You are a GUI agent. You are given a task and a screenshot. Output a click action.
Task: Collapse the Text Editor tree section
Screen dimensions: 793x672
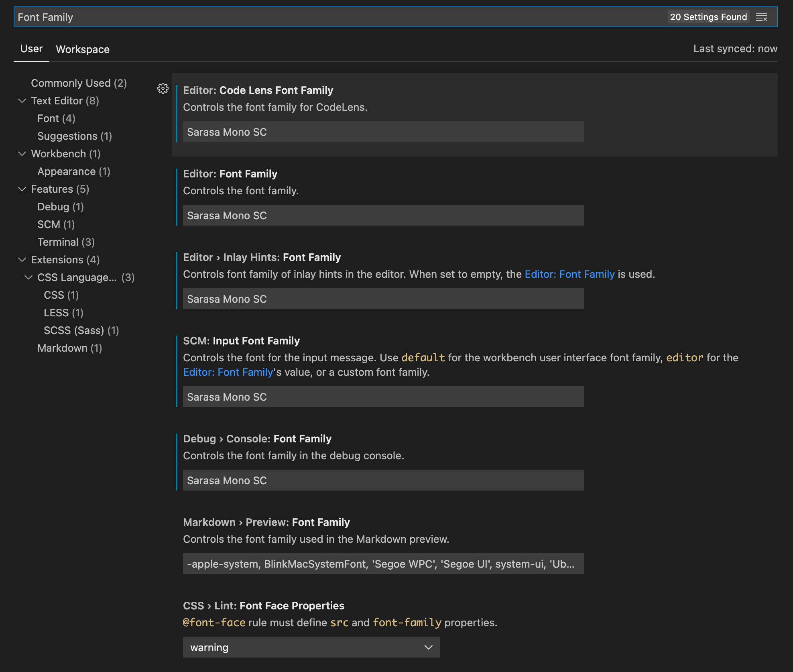click(22, 101)
